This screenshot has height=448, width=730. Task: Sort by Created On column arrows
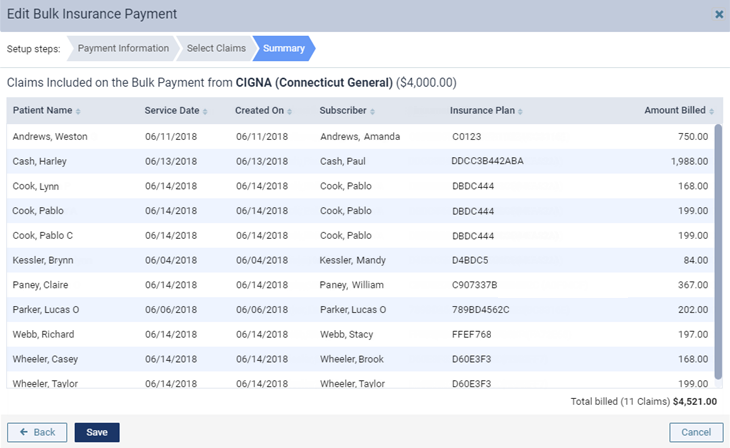289,111
